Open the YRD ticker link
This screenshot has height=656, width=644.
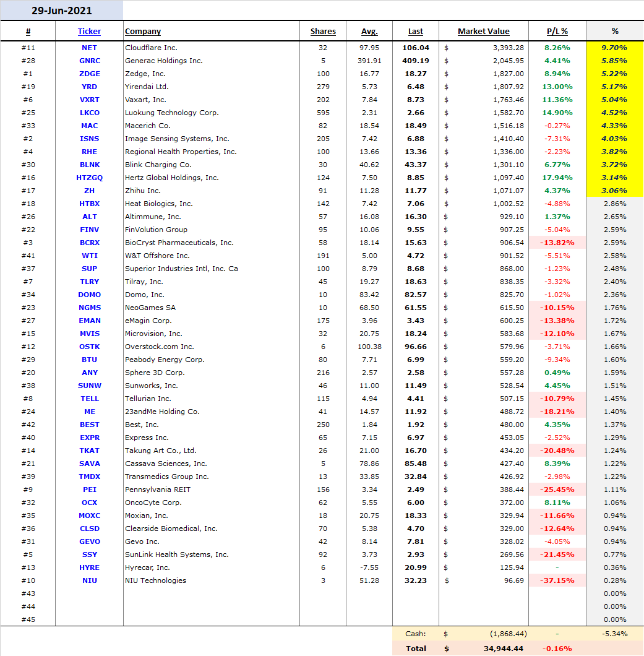(89, 87)
